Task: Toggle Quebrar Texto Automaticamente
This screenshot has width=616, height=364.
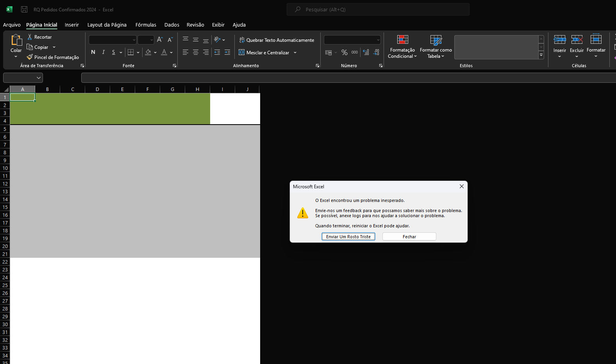Action: coord(277,40)
